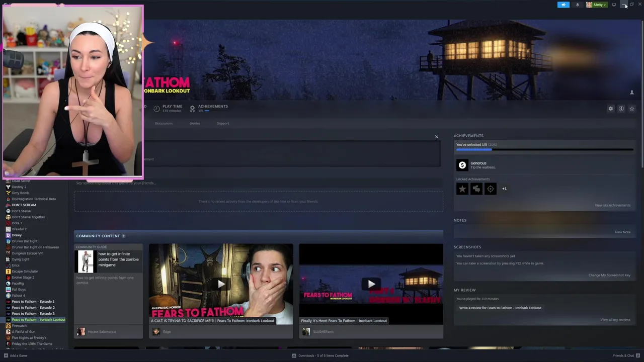The height and width of the screenshot is (362, 644).
Task: Select the locked star achievement icon
Action: click(462, 189)
